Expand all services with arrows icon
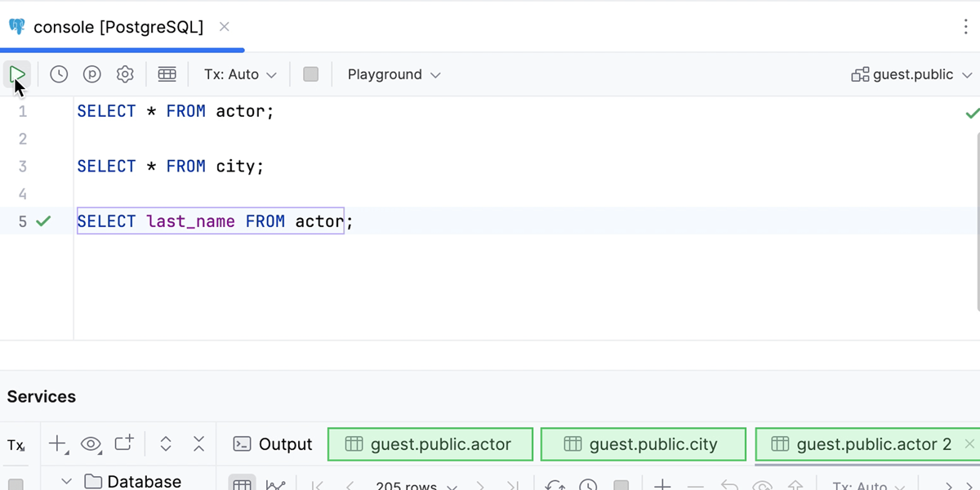The height and width of the screenshot is (490, 980). click(166, 444)
